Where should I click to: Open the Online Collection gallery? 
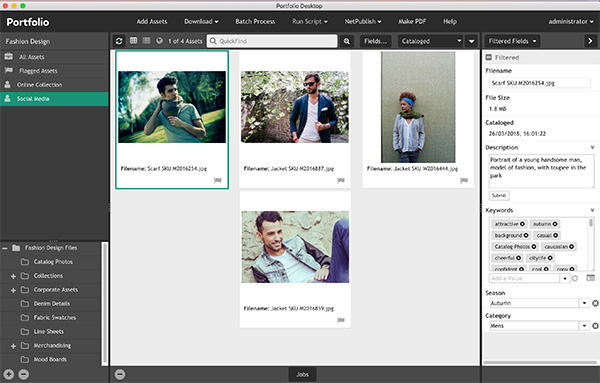point(54,85)
